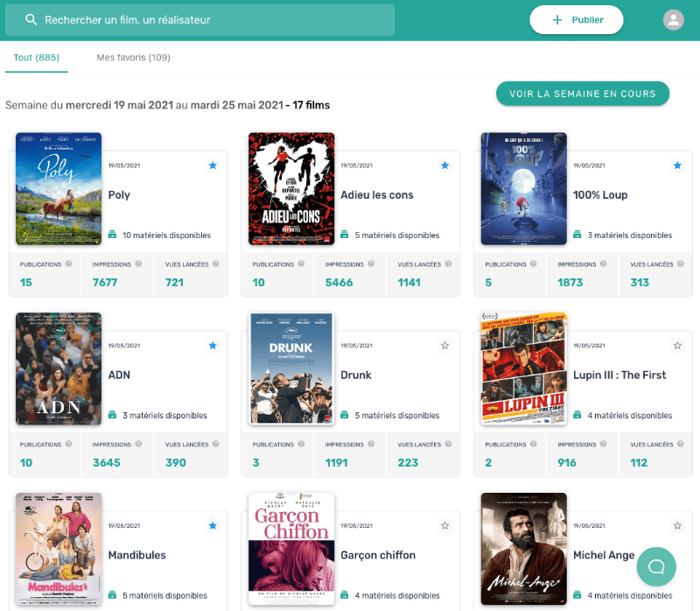Show help for Poly Publications stat
The height and width of the screenshot is (611, 700).
pos(69,264)
